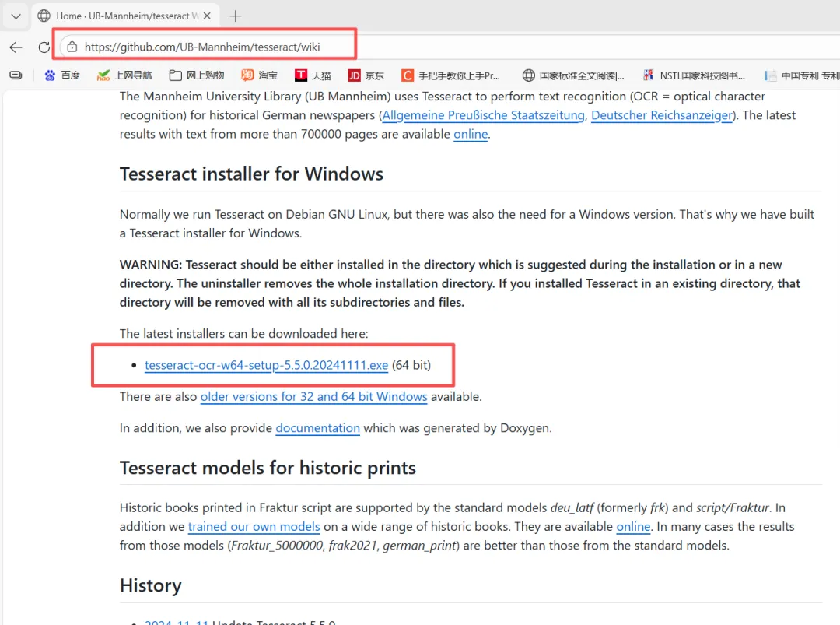The width and height of the screenshot is (840, 625).
Task: View site info via the lock icon
Action: pyautogui.click(x=72, y=47)
